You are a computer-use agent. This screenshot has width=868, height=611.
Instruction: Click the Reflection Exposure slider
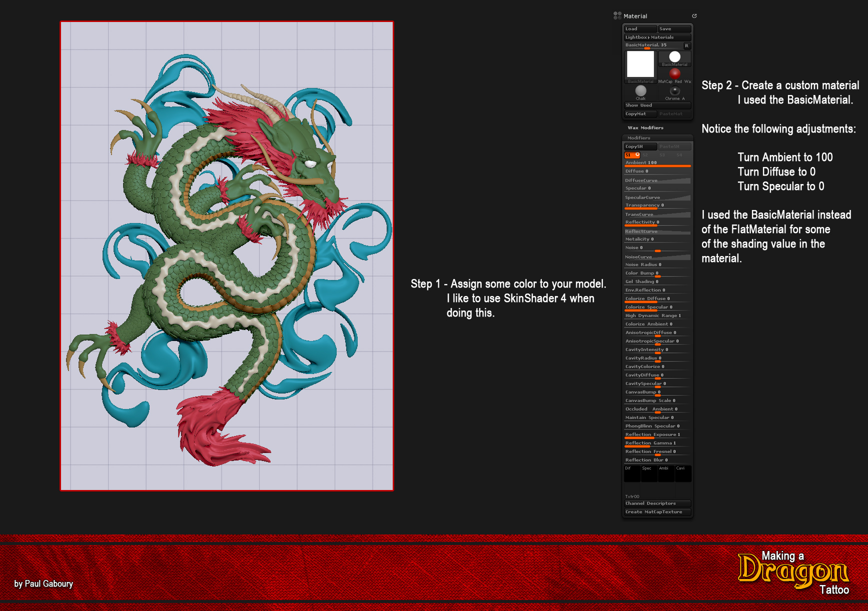[657, 435]
